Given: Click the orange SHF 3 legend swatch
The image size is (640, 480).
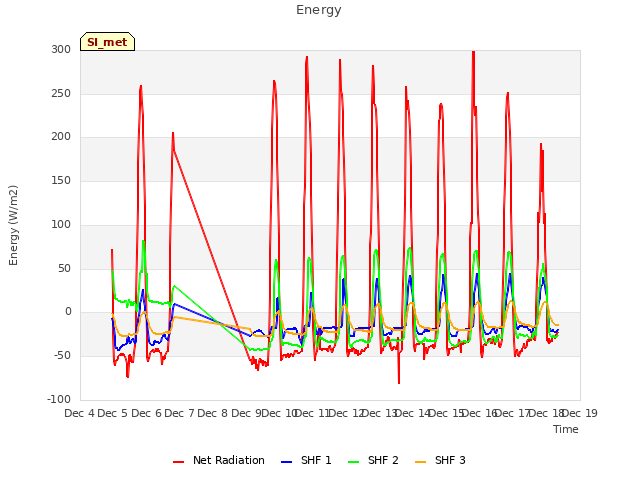Looking at the screenshot, I should (x=420, y=462).
